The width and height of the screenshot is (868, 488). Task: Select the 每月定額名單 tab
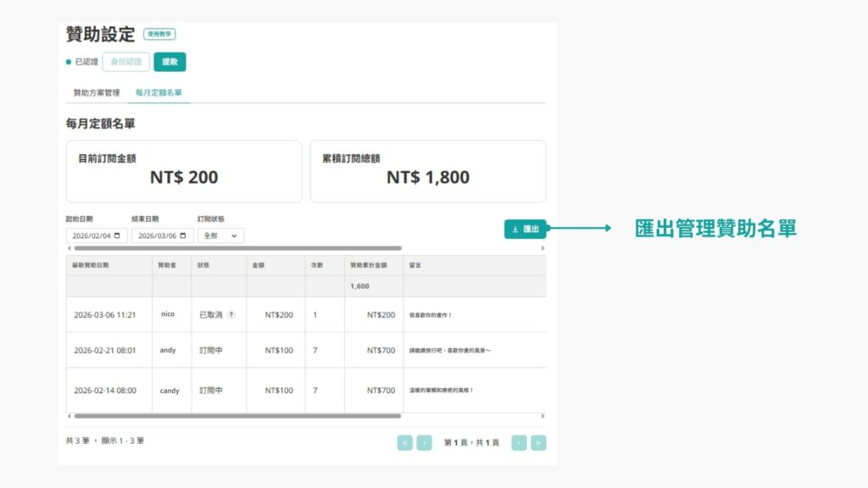159,92
